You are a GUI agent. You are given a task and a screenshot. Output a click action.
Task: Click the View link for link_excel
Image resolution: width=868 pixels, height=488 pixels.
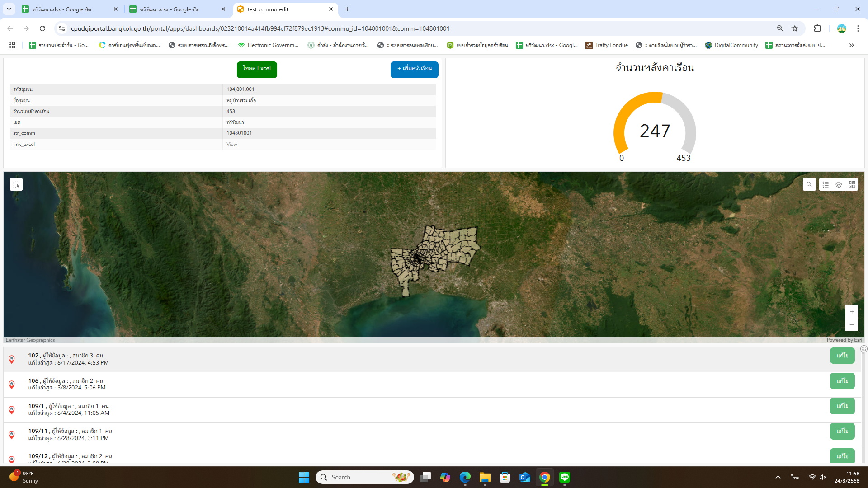tap(232, 145)
